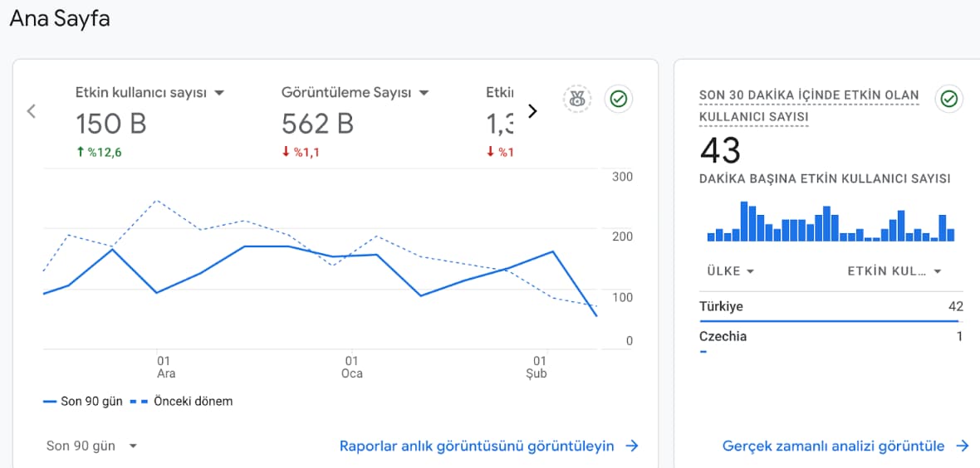Click arrow icon beside Raporlar anlık görüntüsünü görüntüleyin

click(x=632, y=446)
